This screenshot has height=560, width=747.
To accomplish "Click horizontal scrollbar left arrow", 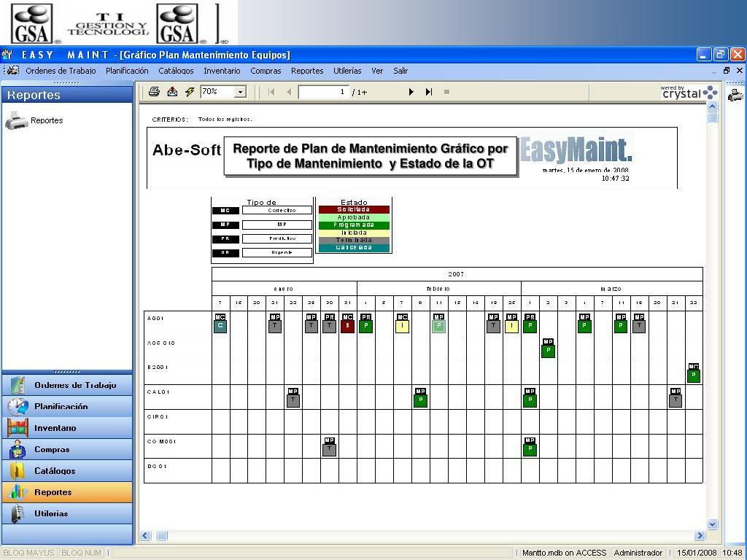I will (x=146, y=536).
